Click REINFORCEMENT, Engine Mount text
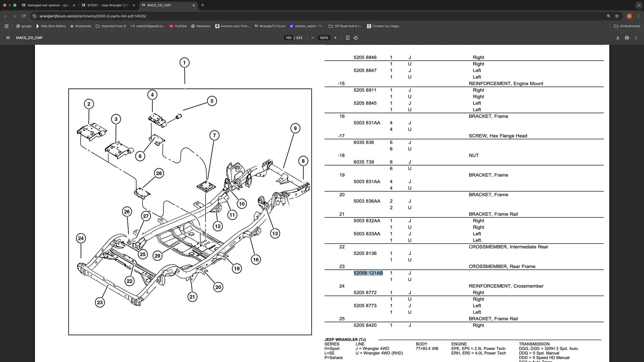This screenshot has width=644, height=362. point(506,84)
